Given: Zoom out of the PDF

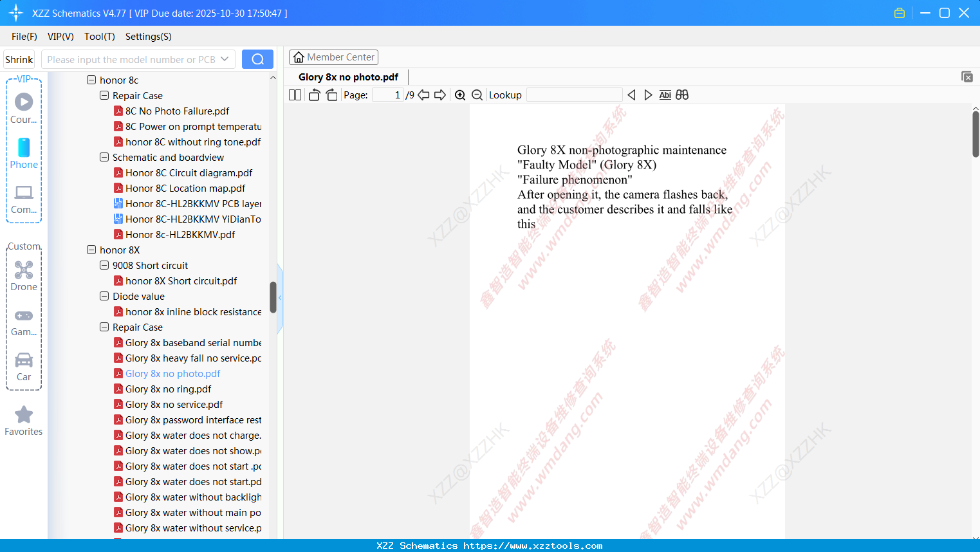Looking at the screenshot, I should (x=477, y=95).
